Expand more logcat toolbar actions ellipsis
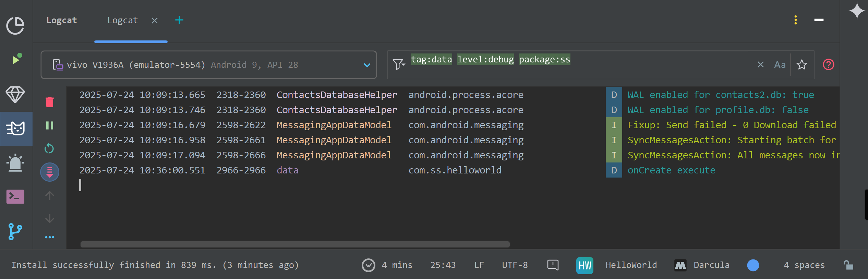This screenshot has height=279, width=868. coord(50,237)
